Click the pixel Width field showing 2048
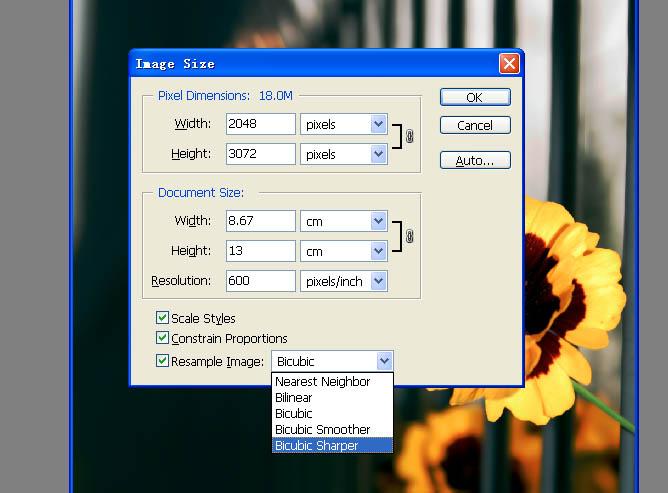 click(261, 124)
